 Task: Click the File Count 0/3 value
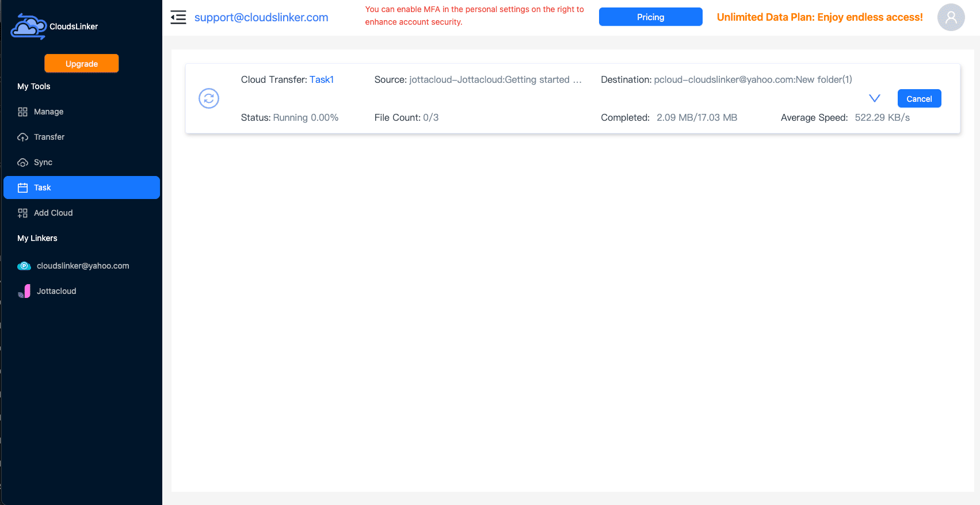coord(431,117)
